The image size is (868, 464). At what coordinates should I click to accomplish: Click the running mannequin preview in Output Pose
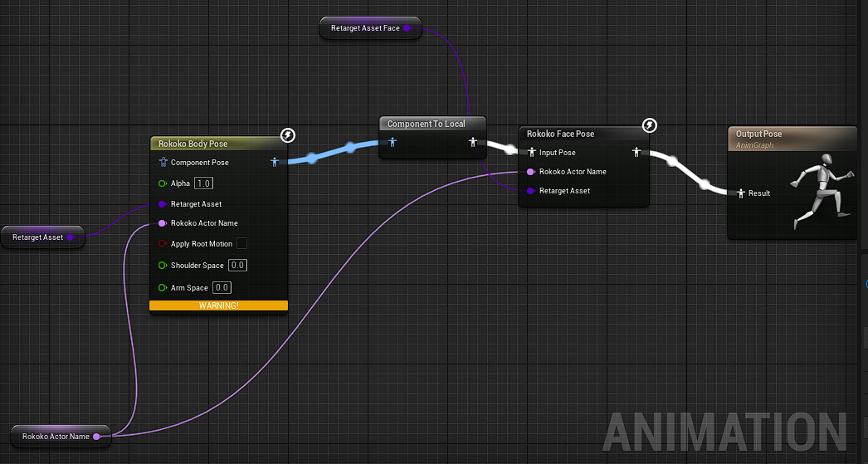point(824,191)
